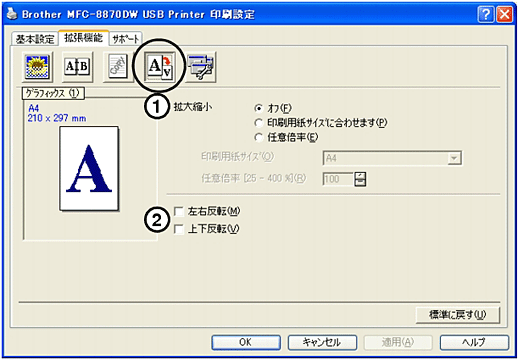The height and width of the screenshot is (360, 518).
Task: Click the 任意倍率 percentage field showing 100
Action: [x=338, y=179]
